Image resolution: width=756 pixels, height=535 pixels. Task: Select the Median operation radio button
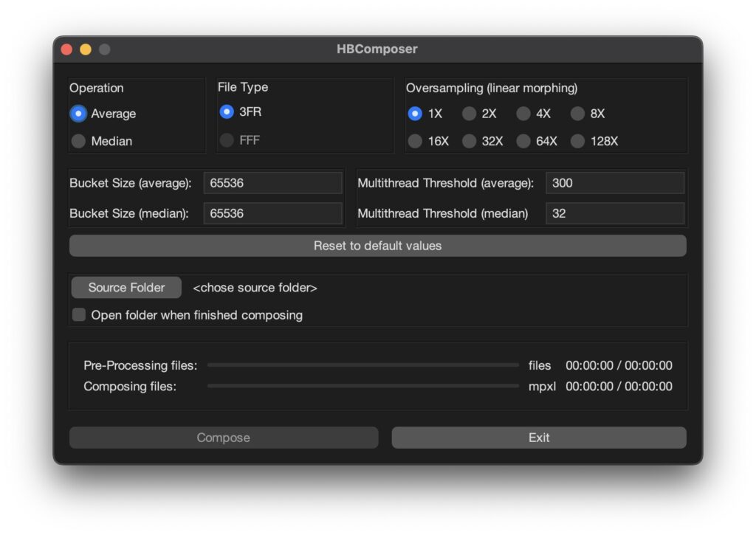pyautogui.click(x=78, y=141)
